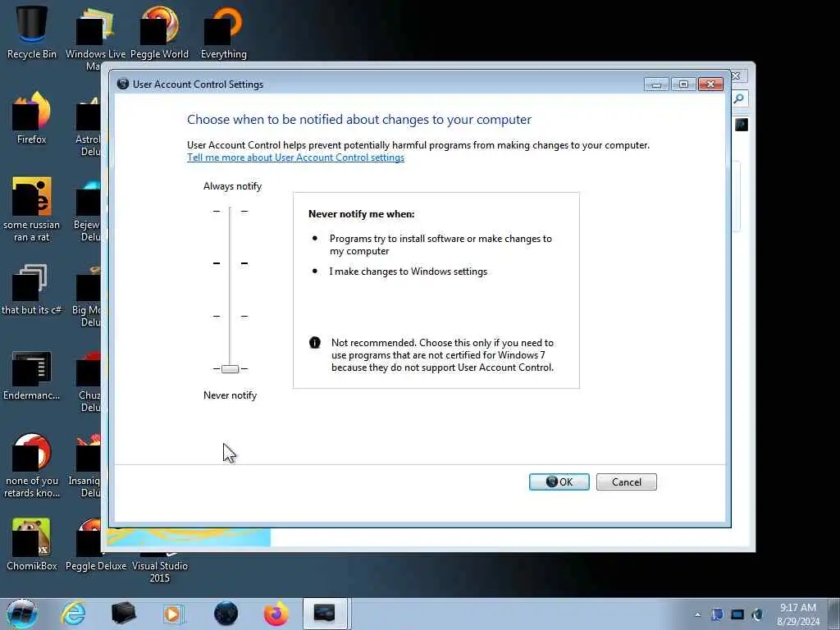Select the ChomikBox desktop icon

click(x=32, y=545)
